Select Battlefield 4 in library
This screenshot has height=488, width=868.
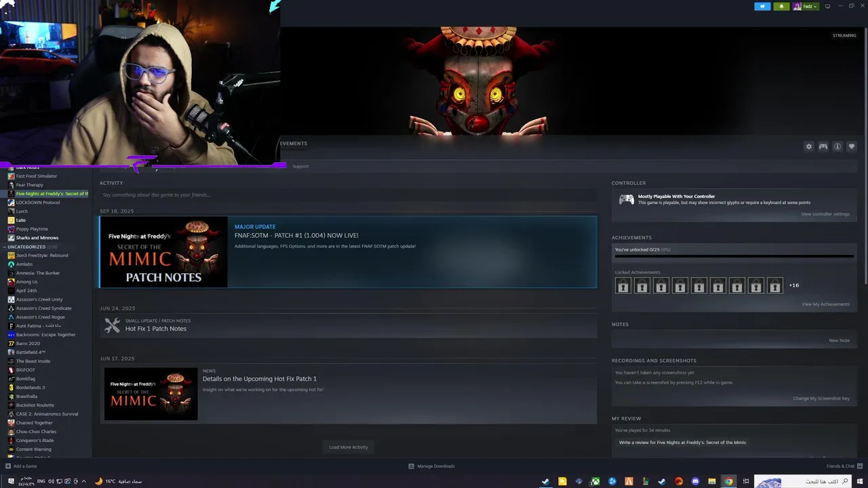coord(31,352)
